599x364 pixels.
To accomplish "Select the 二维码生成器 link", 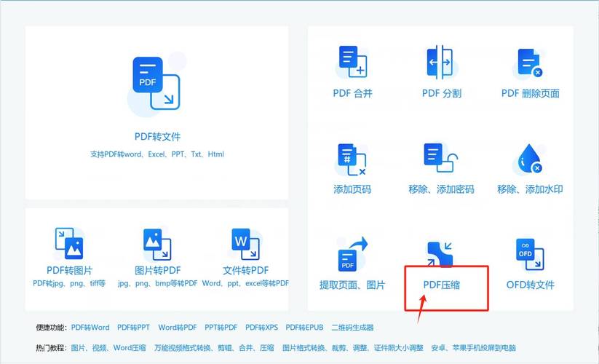I will 352,328.
